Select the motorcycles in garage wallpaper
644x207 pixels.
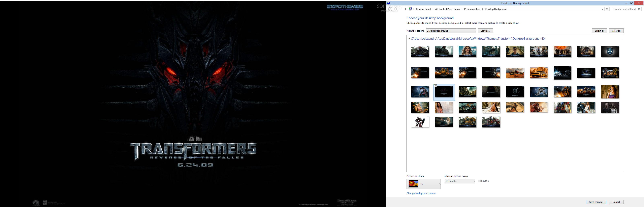(467, 108)
